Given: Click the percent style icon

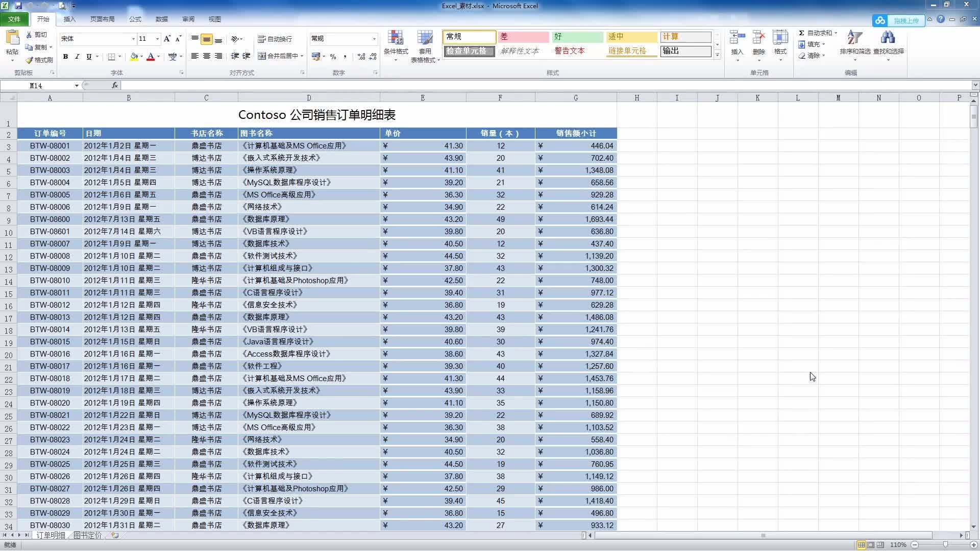Looking at the screenshot, I should 333,57.
